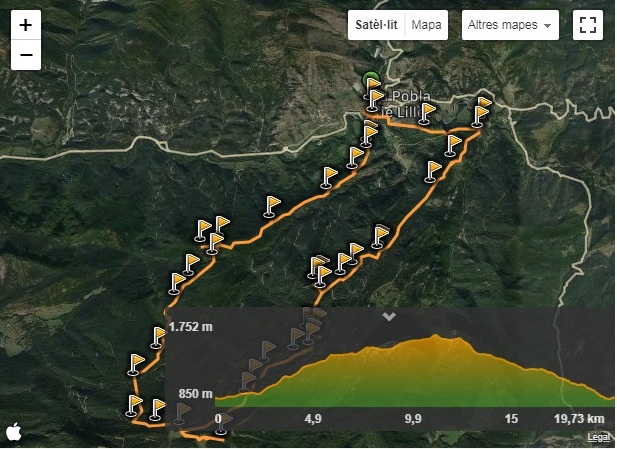Click the waypoint flag beside the Apple logo
Screen dimensions: 617x449
[x=134, y=405]
